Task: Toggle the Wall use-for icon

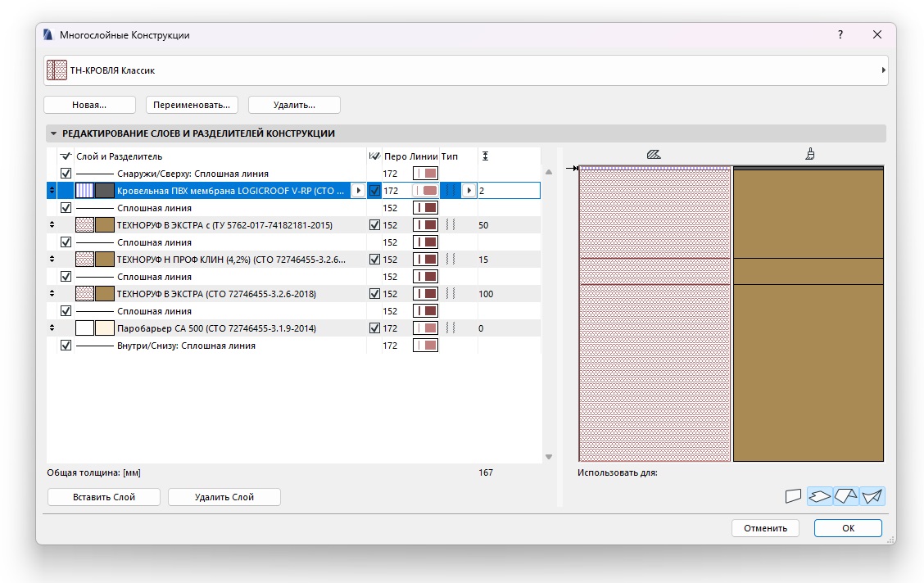Action: (x=792, y=495)
